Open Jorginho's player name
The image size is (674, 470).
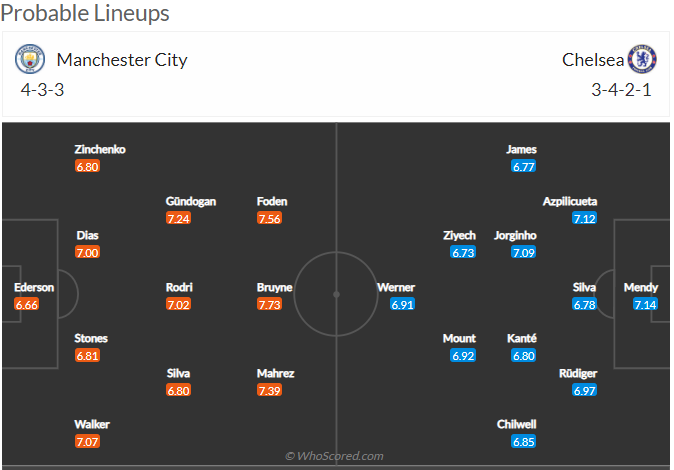[x=515, y=236]
